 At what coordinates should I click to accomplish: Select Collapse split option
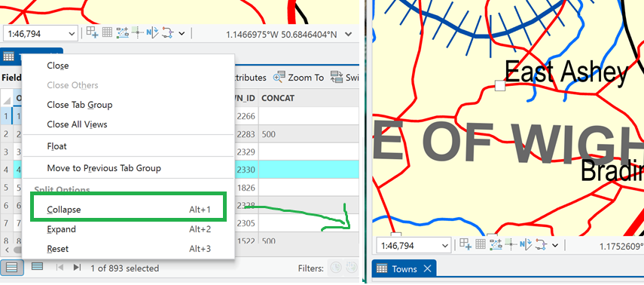(x=128, y=210)
